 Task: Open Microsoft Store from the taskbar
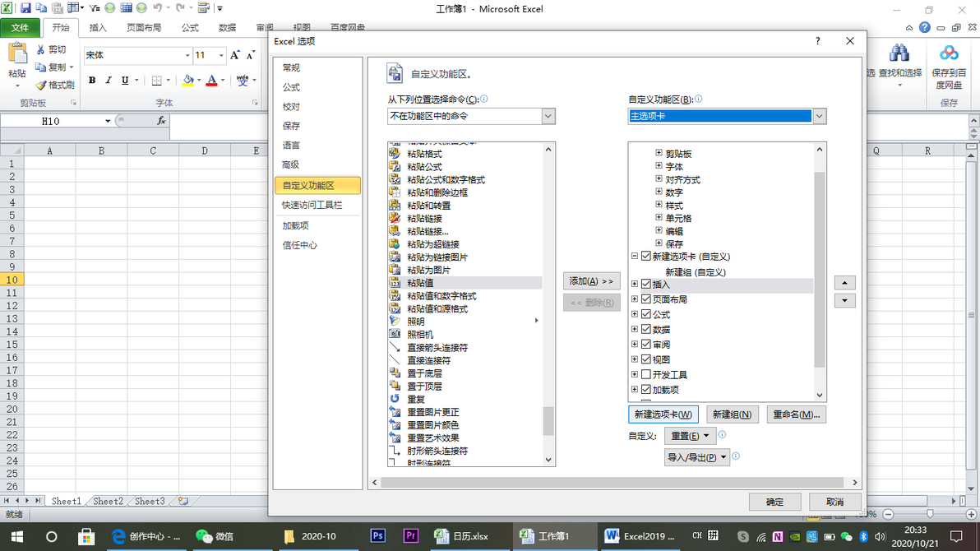(86, 537)
